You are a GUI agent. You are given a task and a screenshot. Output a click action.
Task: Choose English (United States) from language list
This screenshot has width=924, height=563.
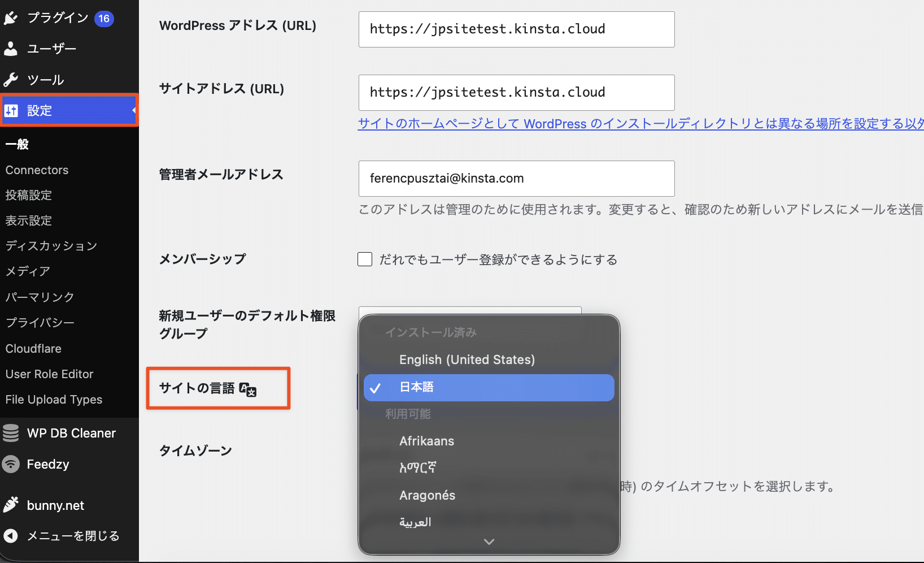click(467, 360)
